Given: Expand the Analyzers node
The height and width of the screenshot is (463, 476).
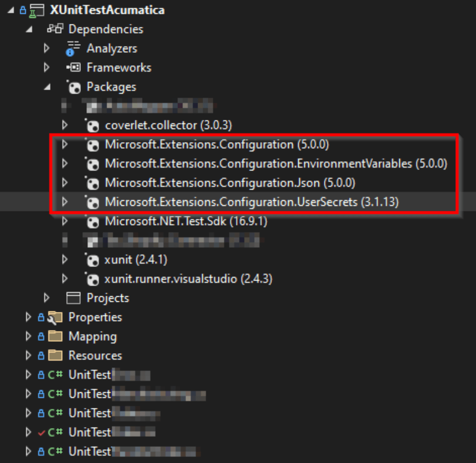Looking at the screenshot, I should [46, 48].
